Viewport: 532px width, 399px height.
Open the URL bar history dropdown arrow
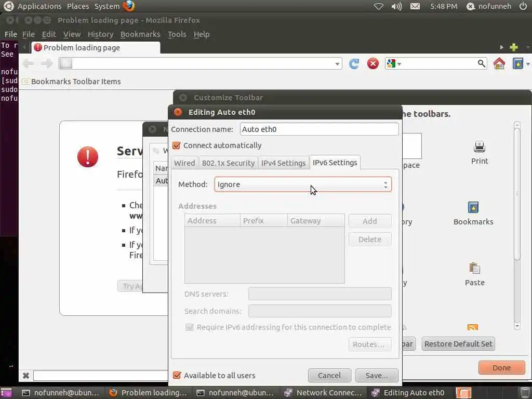coord(337,64)
